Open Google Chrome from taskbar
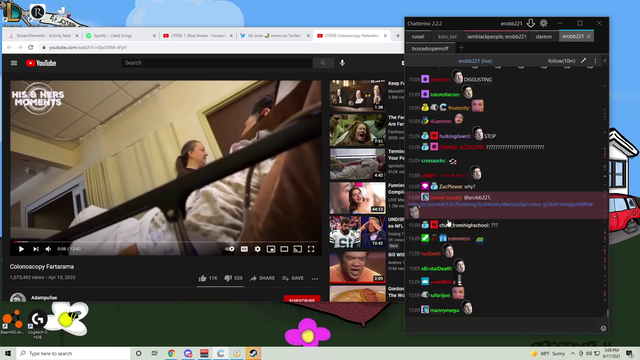This screenshot has height=360, width=640. pyautogui.click(x=171, y=353)
